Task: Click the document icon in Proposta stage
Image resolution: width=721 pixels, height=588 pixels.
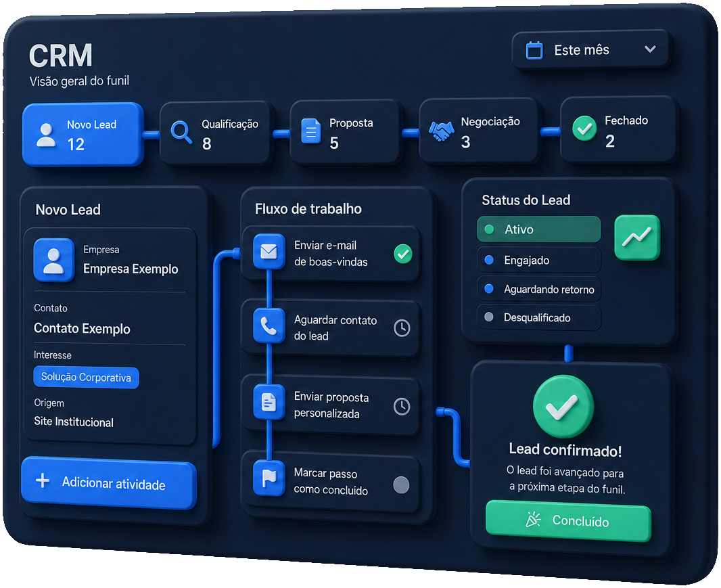Action: point(311,131)
